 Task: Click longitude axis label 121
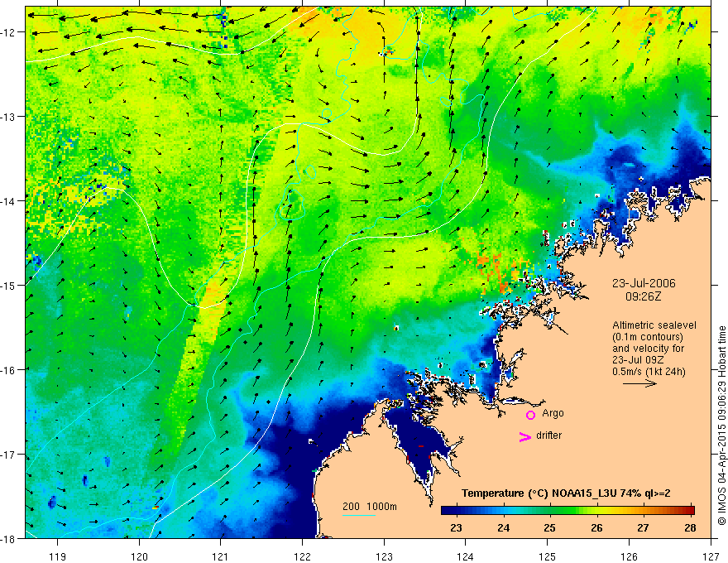pos(221,556)
